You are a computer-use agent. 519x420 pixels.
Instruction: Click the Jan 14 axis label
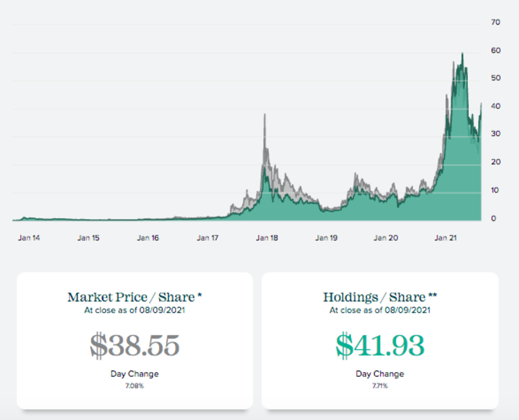pos(29,238)
